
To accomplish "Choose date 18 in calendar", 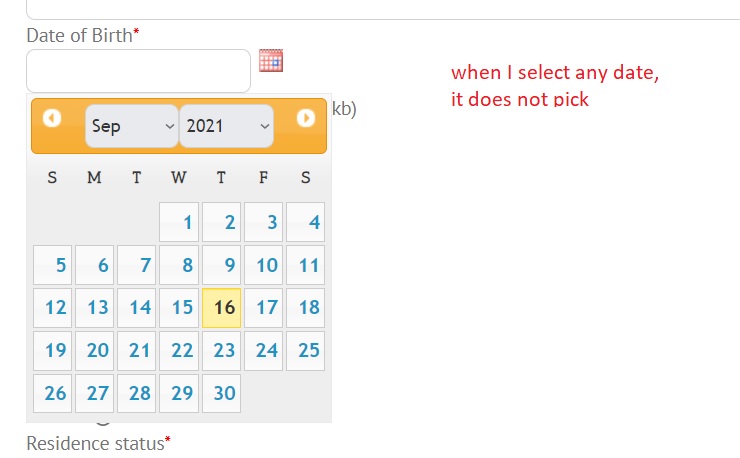I will [x=305, y=308].
